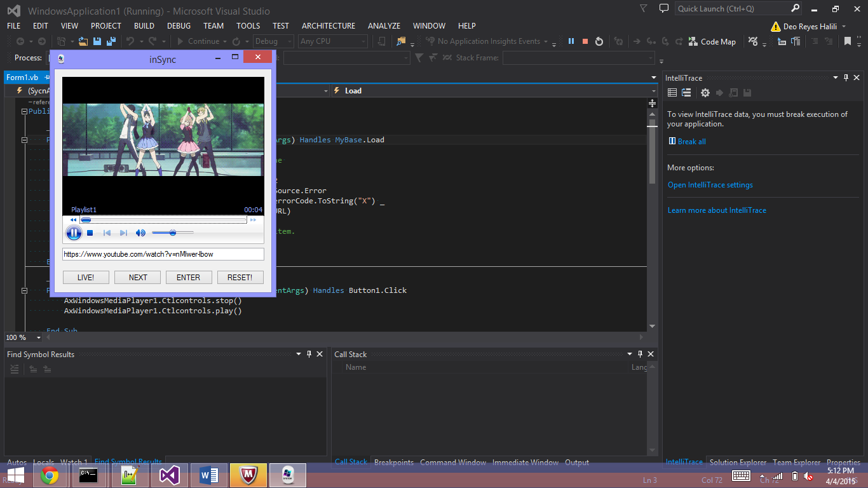Open McAfee from the taskbar
Viewport: 868px width, 488px height.
(248, 475)
